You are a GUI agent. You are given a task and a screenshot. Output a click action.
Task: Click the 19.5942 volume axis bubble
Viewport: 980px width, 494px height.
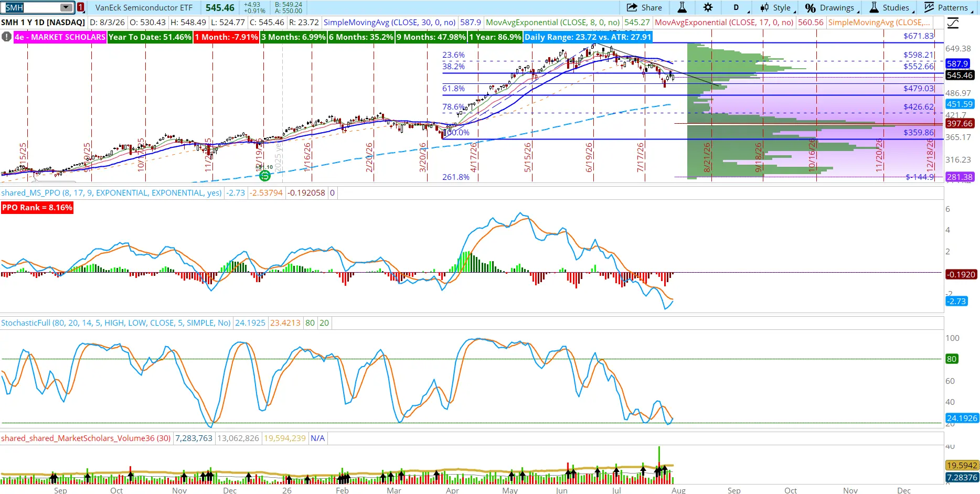click(962, 465)
